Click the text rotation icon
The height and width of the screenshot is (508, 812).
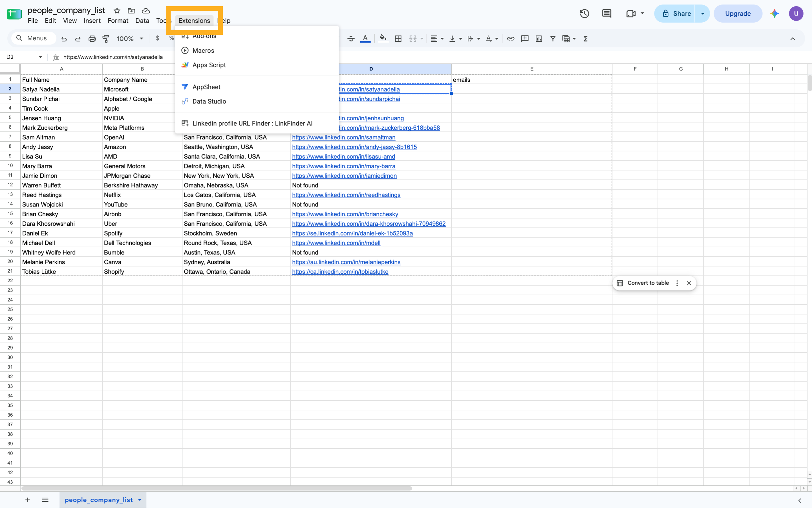[x=489, y=39]
